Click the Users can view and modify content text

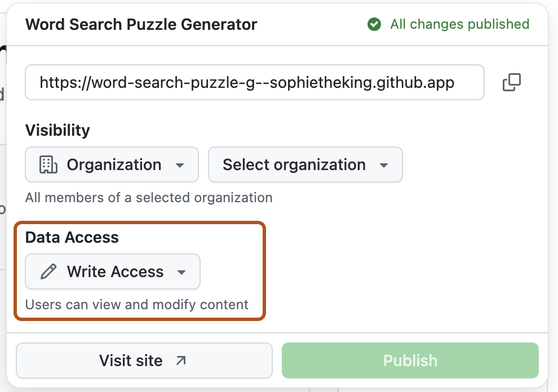[136, 304]
